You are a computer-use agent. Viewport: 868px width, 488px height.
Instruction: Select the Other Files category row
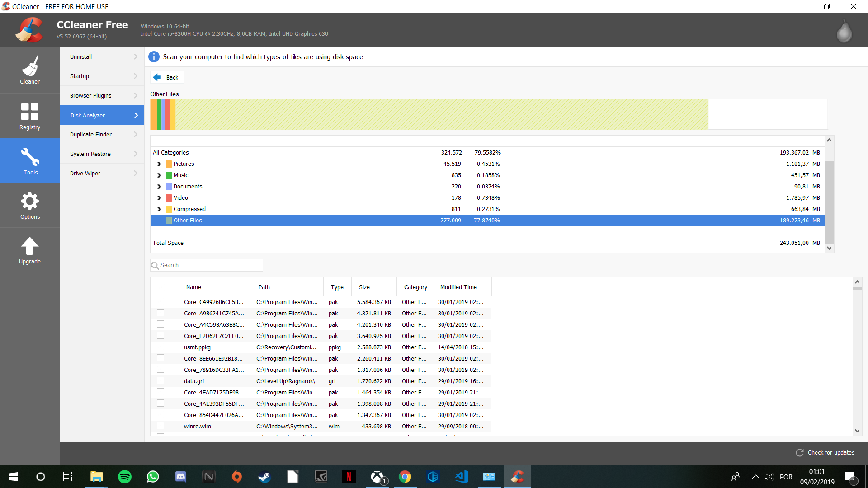tap(487, 221)
